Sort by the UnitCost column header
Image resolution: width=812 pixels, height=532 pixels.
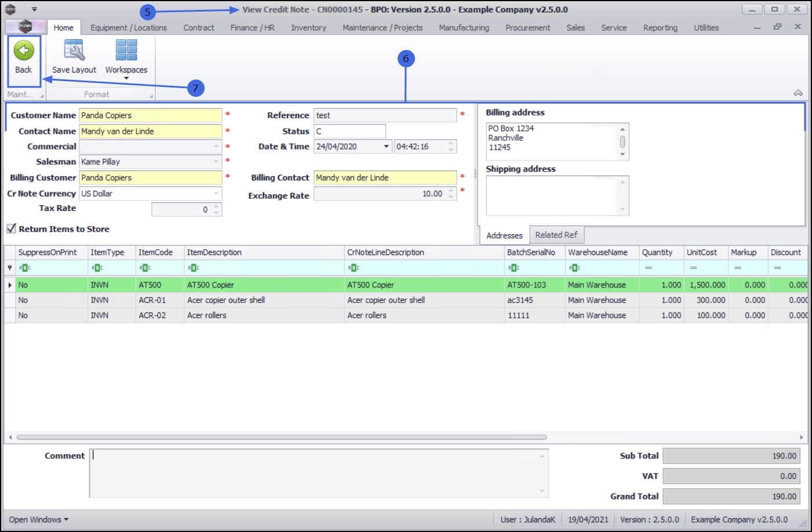tap(706, 253)
